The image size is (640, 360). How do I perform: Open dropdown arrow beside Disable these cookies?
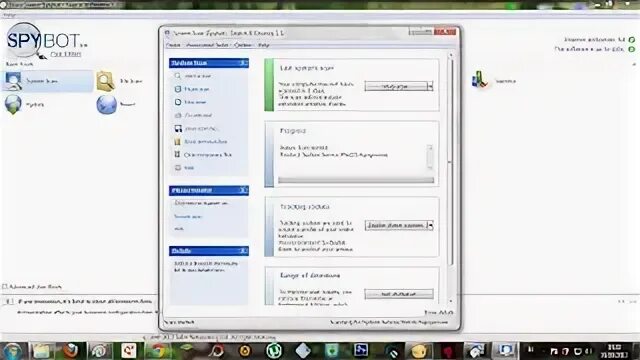(x=430, y=225)
